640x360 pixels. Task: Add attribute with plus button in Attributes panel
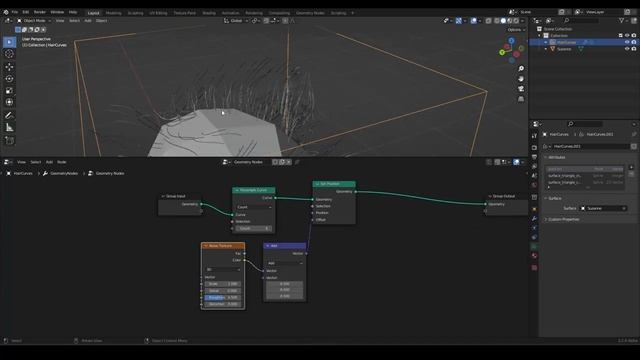tap(631, 167)
